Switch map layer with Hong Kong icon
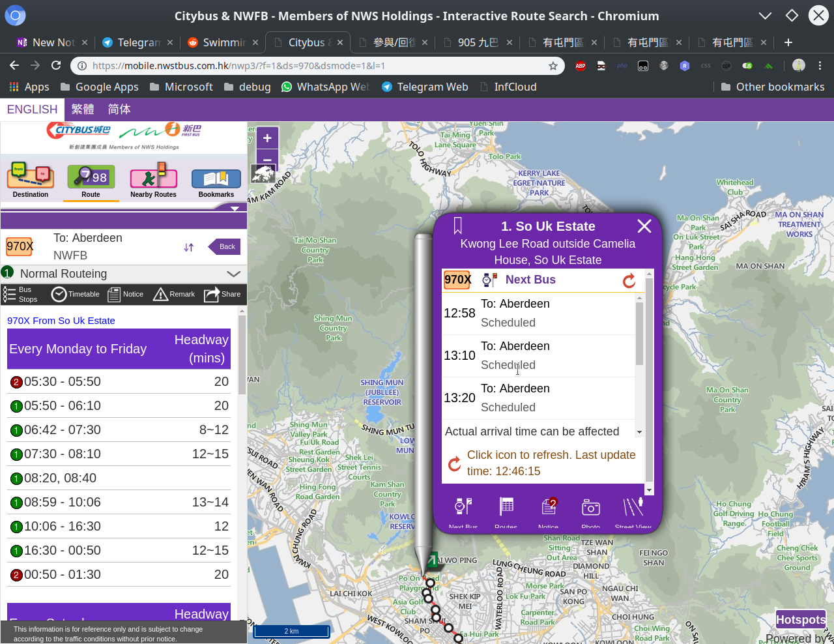This screenshot has height=644, width=834. click(x=263, y=173)
